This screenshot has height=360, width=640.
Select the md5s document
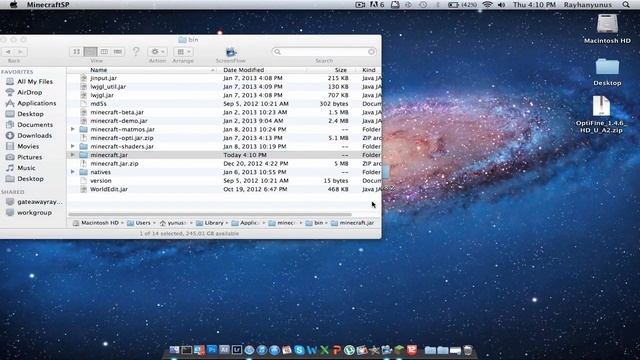click(x=98, y=104)
